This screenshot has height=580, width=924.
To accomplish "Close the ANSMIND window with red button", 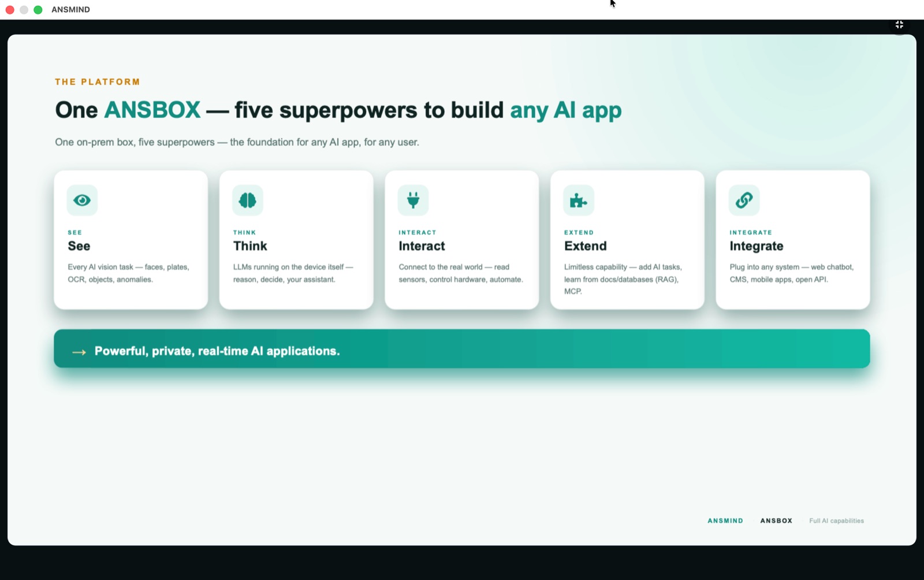I will (x=10, y=10).
